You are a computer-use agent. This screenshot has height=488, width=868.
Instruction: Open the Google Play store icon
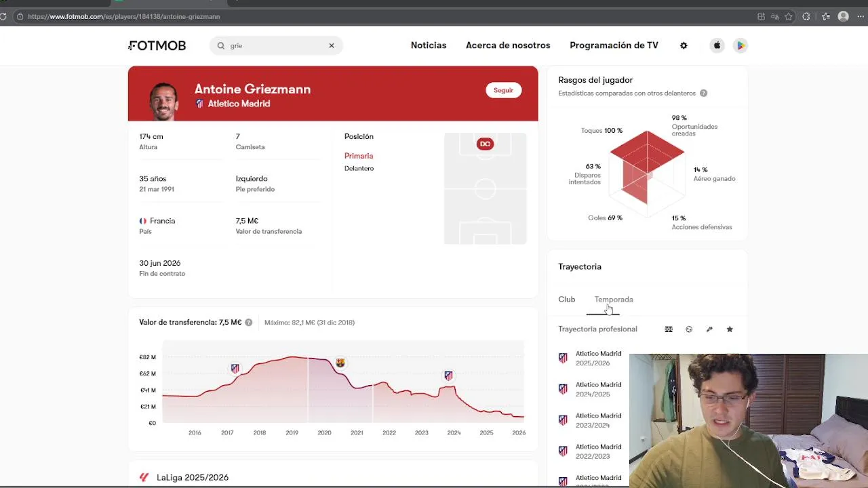741,45
